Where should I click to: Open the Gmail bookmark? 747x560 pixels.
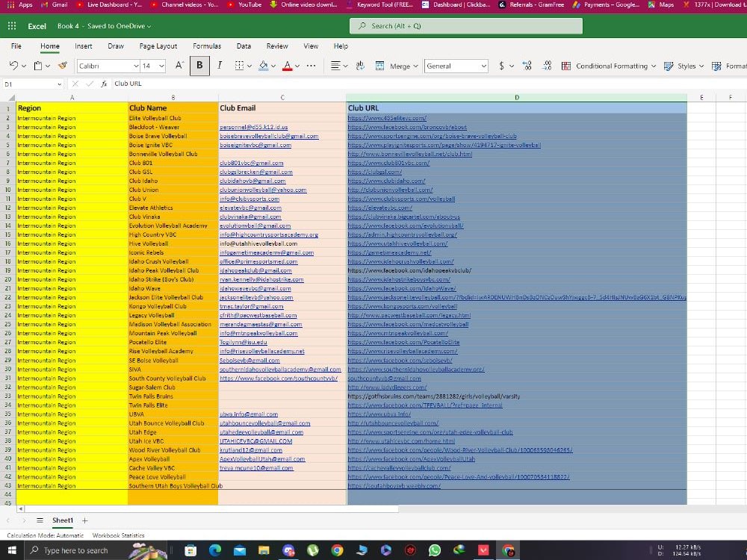(55, 4)
